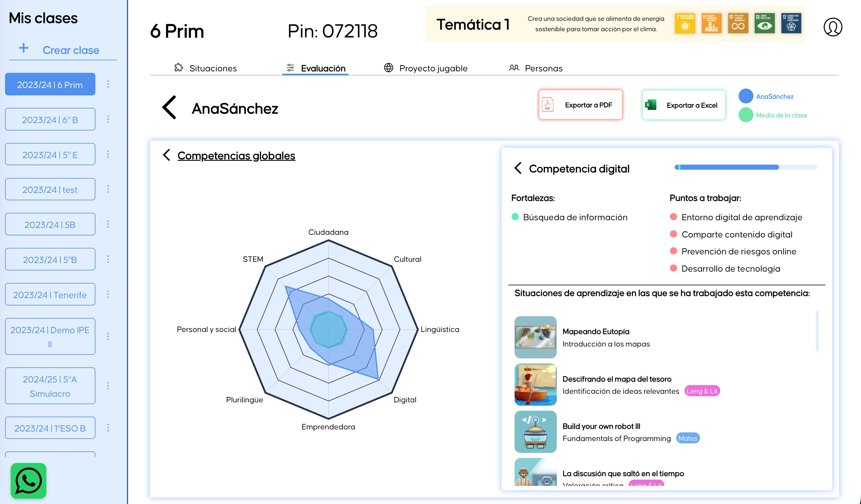
Task: Click the SDG 7 clean energy icon
Action: [x=685, y=23]
